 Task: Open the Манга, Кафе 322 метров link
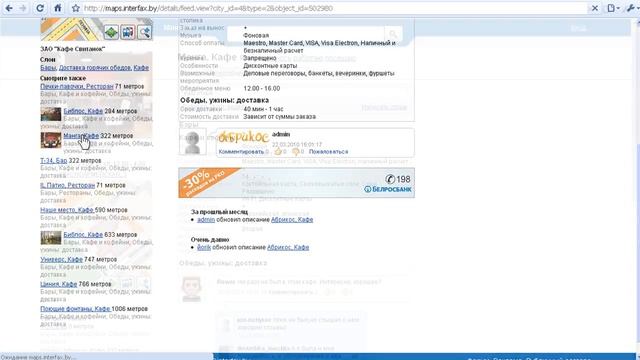pos(81,136)
